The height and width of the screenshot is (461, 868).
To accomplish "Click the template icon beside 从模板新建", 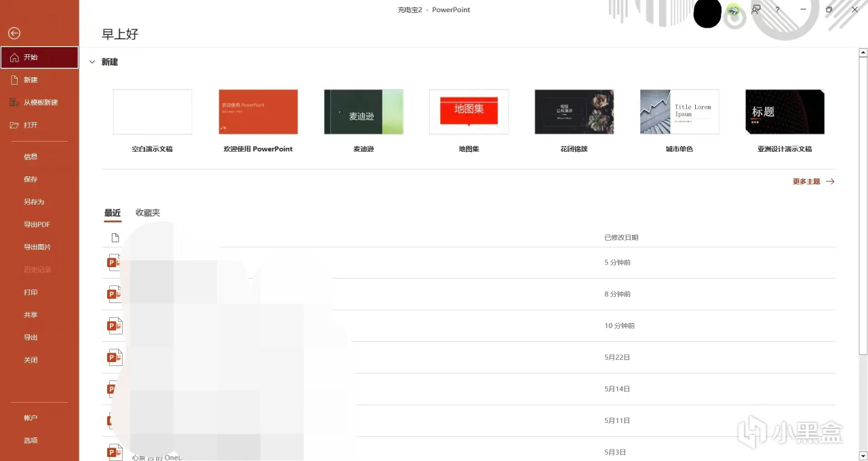I will [x=14, y=102].
